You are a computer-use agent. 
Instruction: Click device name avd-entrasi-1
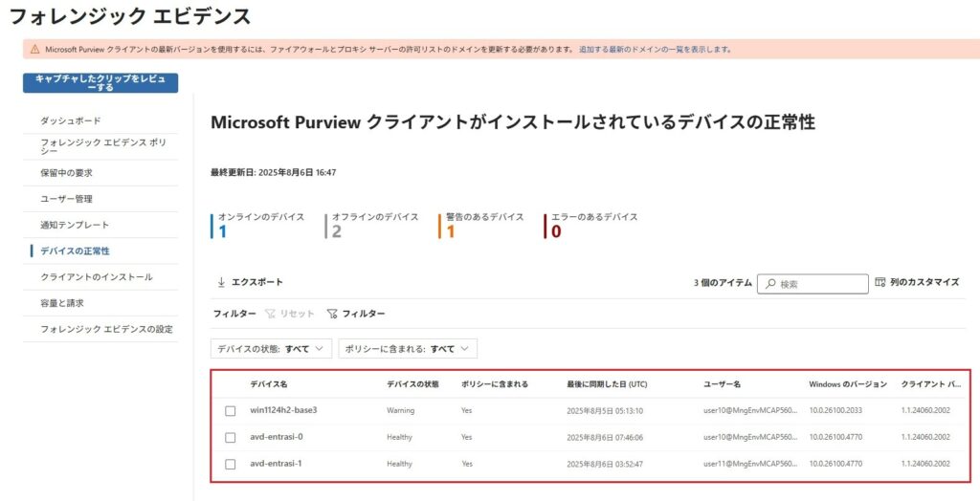pos(276,464)
